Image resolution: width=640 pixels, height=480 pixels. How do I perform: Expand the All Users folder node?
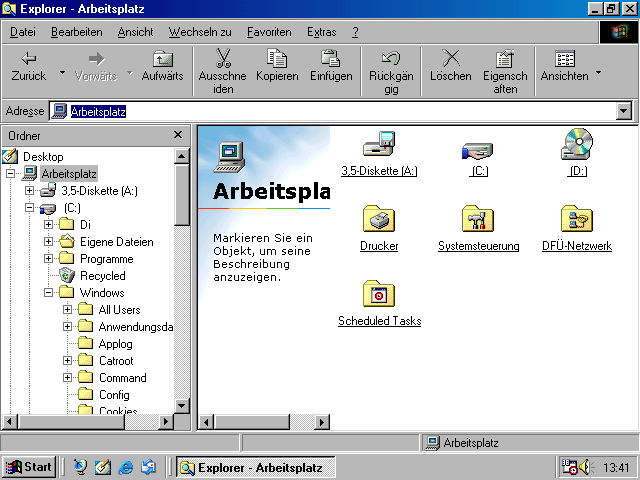(67, 310)
